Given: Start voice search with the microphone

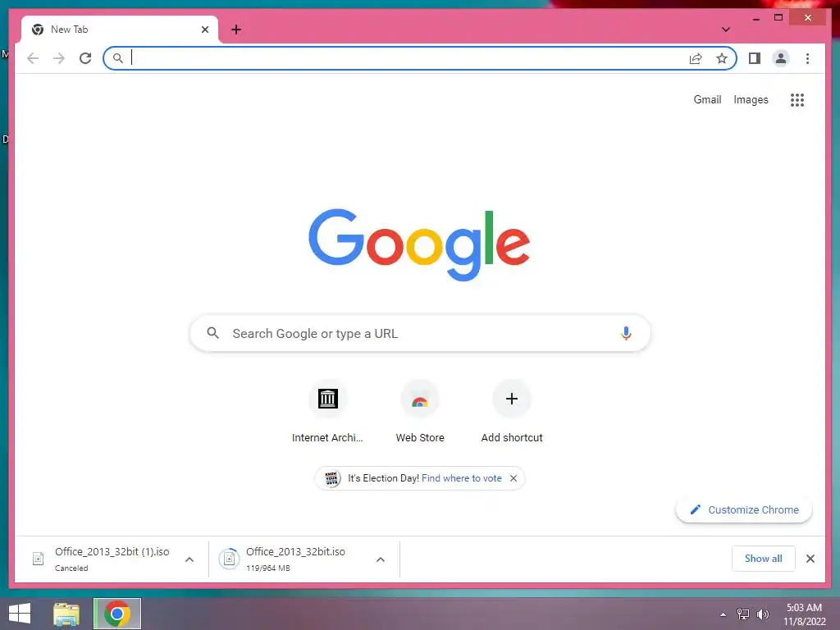Looking at the screenshot, I should pos(626,333).
